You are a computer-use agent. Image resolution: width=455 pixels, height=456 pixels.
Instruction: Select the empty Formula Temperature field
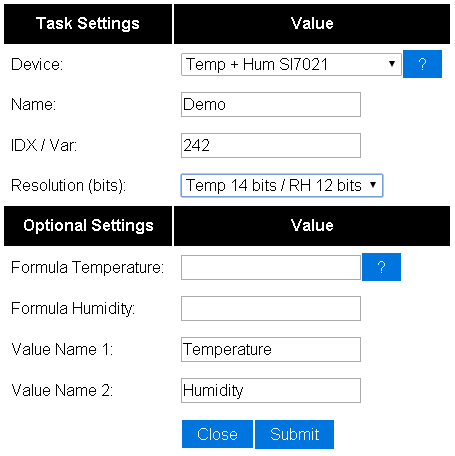click(x=271, y=268)
